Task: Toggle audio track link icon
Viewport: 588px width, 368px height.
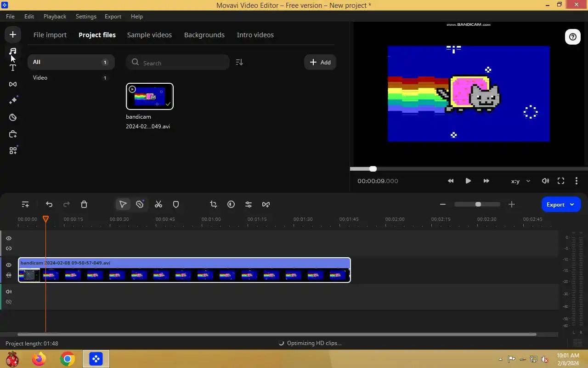Action: [9, 302]
